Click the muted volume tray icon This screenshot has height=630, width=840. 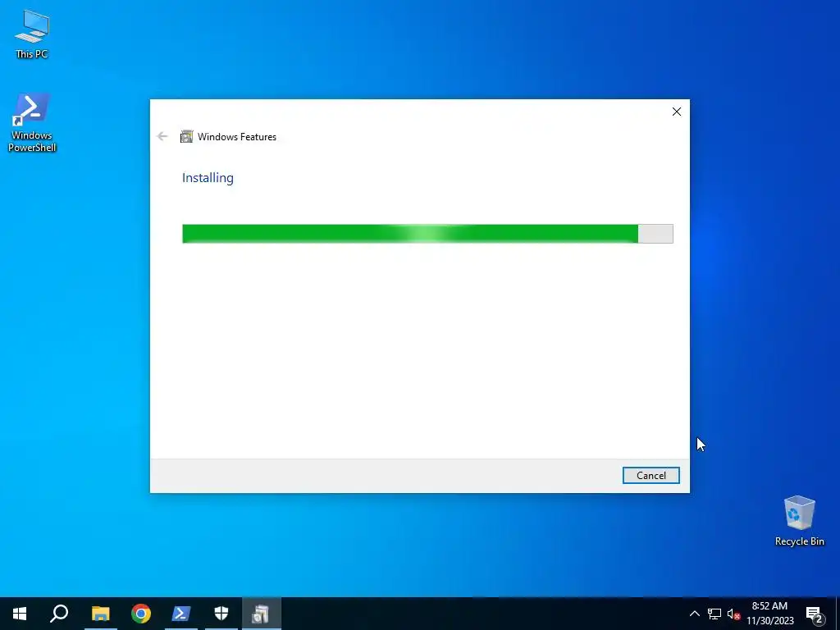(733, 614)
